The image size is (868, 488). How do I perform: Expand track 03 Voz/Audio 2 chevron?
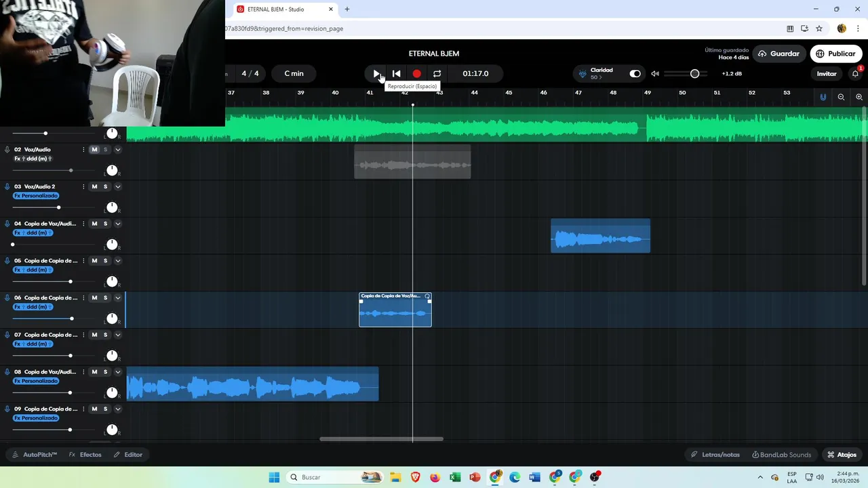(117, 186)
